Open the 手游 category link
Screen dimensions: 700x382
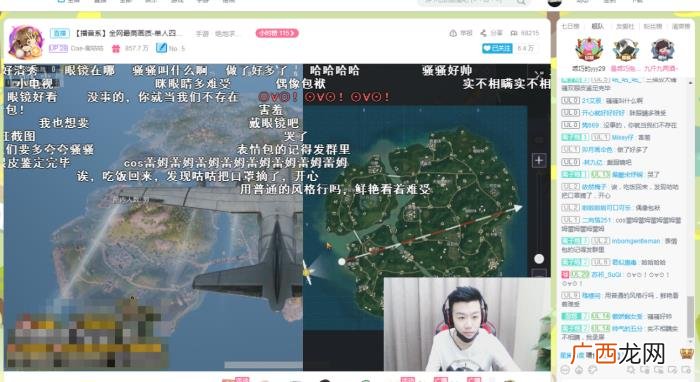click(202, 33)
